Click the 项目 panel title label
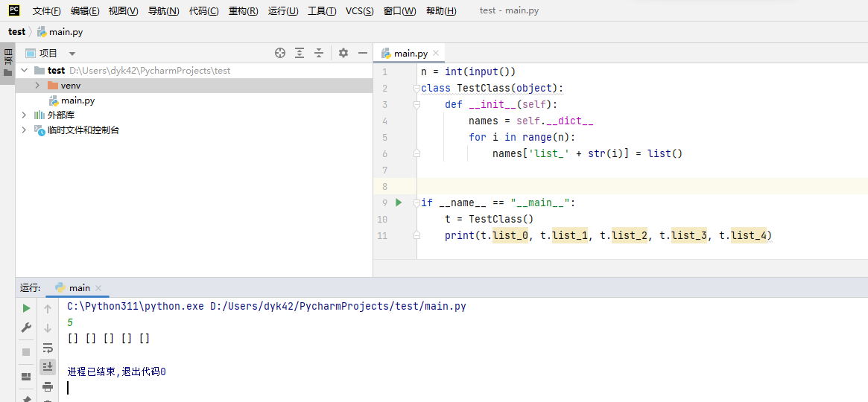The width and height of the screenshot is (868, 402). (48, 53)
